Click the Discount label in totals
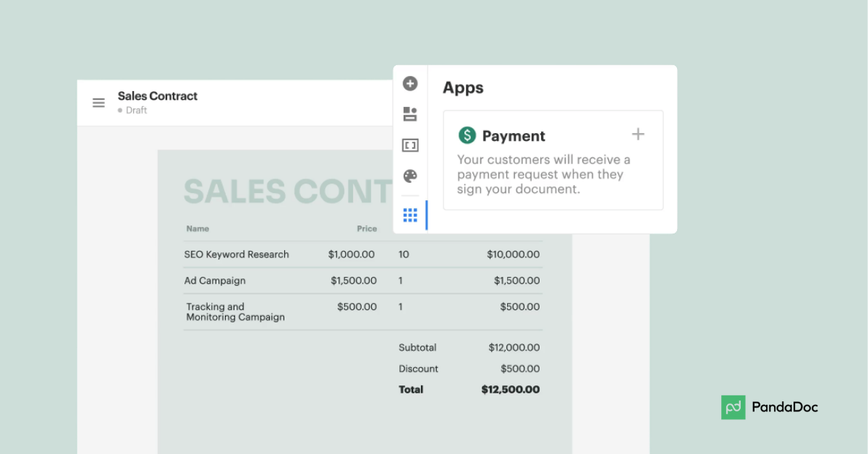 click(x=418, y=369)
